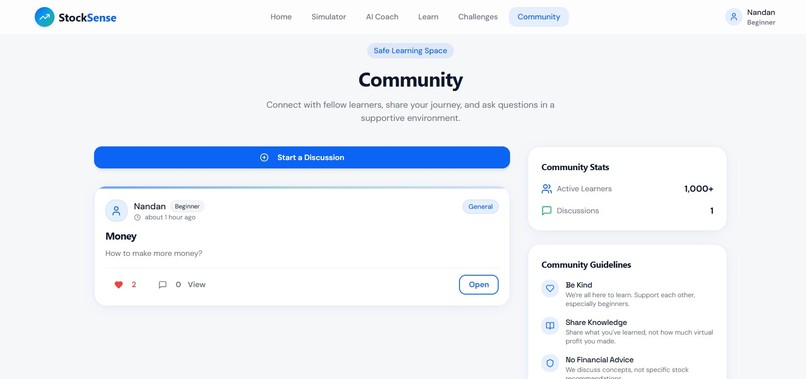Click the StockSense brand name
This screenshot has height=379, width=806.
point(87,17)
